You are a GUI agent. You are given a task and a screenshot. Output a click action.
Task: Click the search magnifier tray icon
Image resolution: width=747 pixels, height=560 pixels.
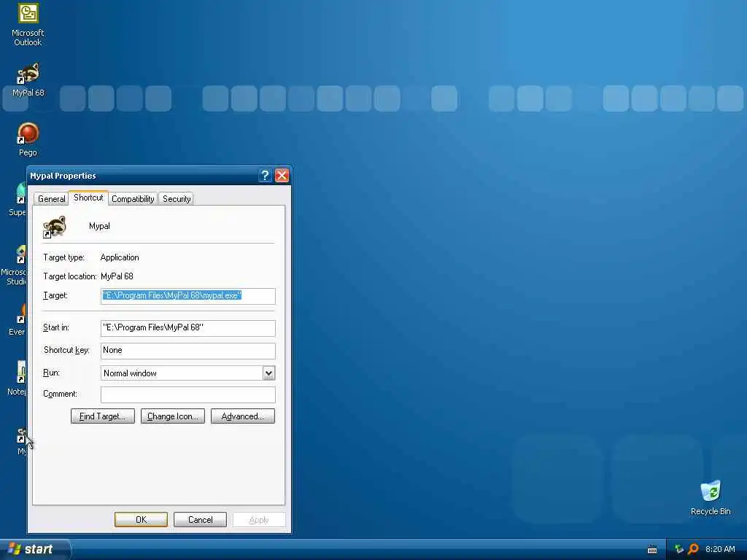point(693,549)
